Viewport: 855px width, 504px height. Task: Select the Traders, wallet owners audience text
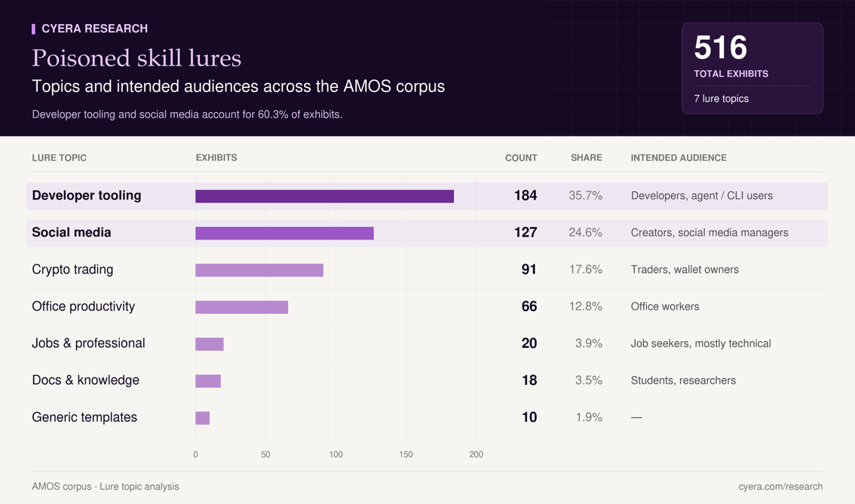(685, 270)
